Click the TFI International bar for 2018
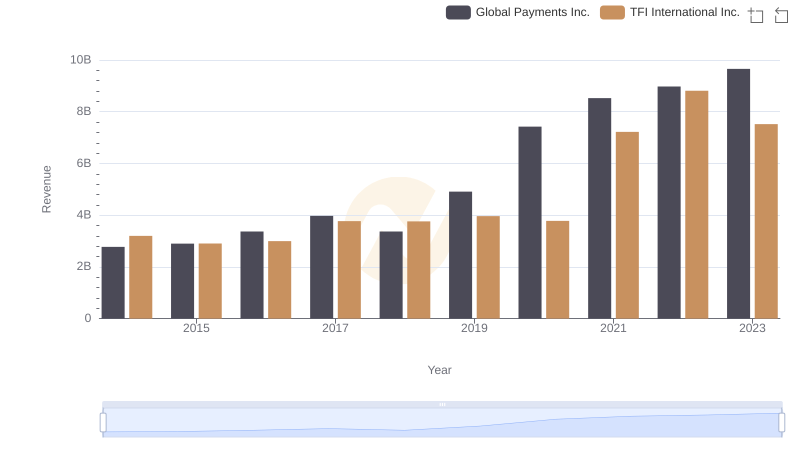Image resolution: width=800 pixels, height=461 pixels. tap(419, 270)
